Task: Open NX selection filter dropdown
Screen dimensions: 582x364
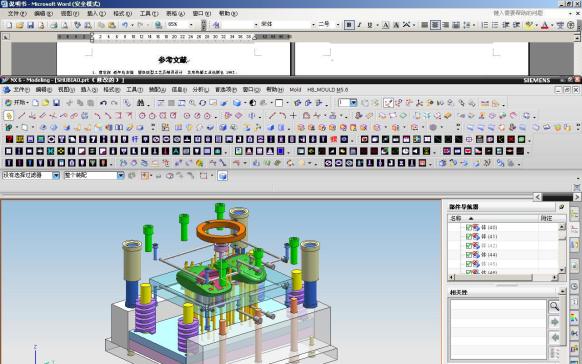Action: tap(56, 176)
